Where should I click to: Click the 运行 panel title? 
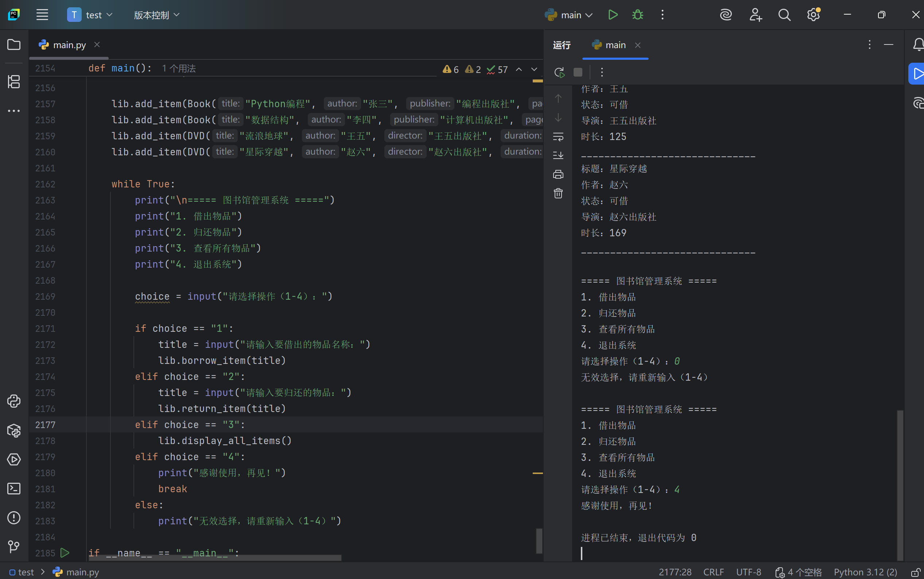click(562, 45)
